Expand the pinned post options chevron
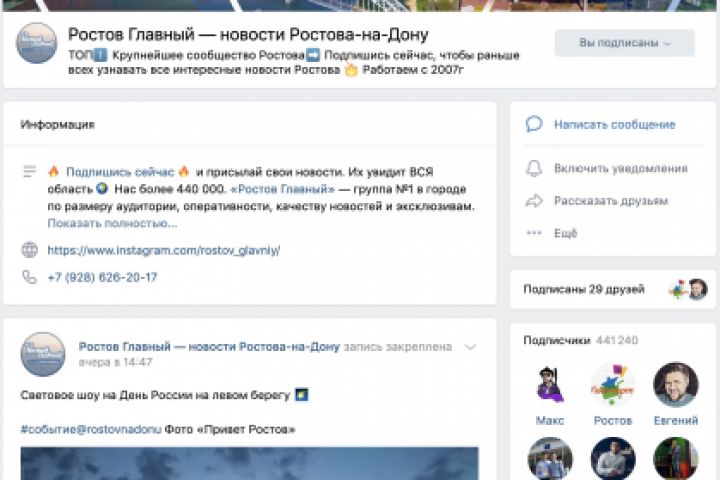 coord(470,347)
